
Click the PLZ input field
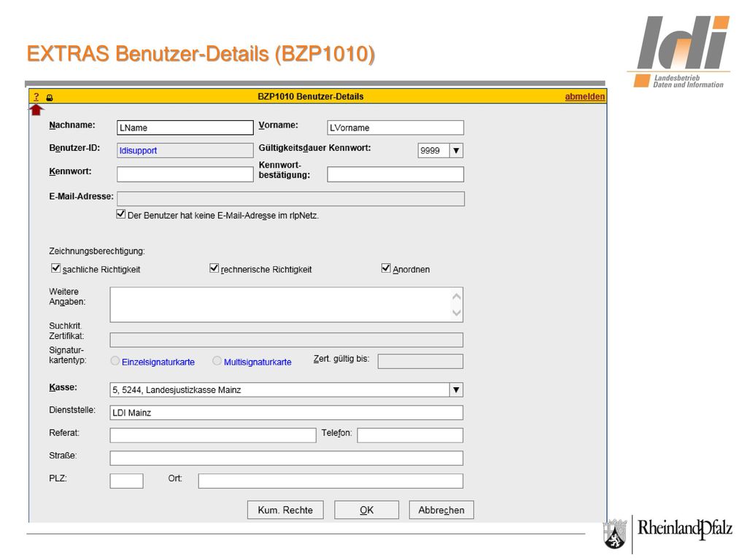126,481
